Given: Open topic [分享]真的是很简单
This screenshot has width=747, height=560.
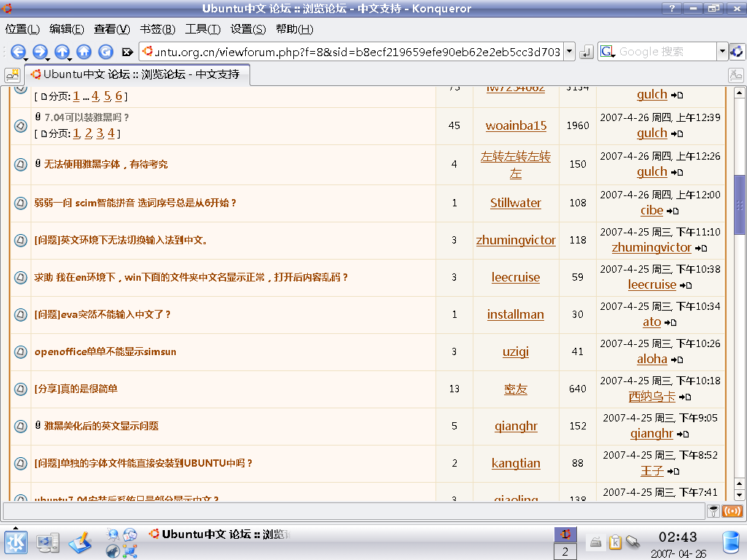Looking at the screenshot, I should [76, 389].
